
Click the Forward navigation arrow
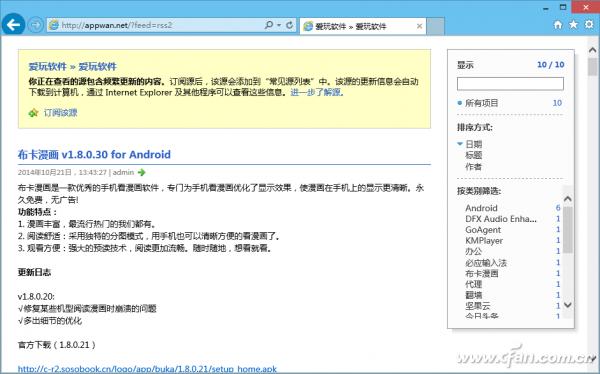coord(36,25)
